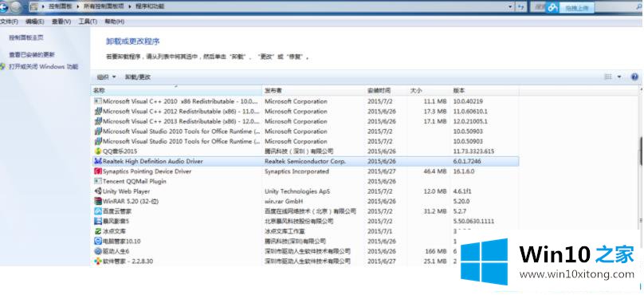Click 所有控制面板项 in the breadcrumb
This screenshot has width=644, height=295.
tap(104, 6)
